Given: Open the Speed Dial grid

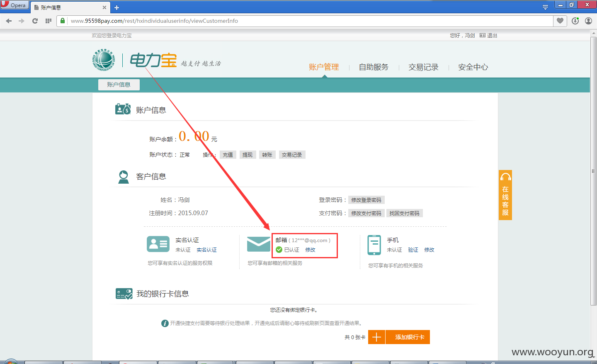Looking at the screenshot, I should [x=49, y=21].
